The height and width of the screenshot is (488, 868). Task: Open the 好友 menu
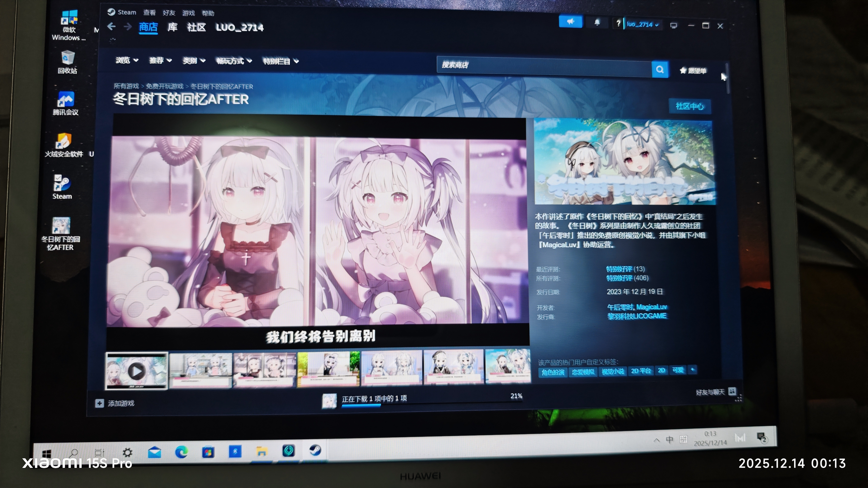tap(169, 13)
